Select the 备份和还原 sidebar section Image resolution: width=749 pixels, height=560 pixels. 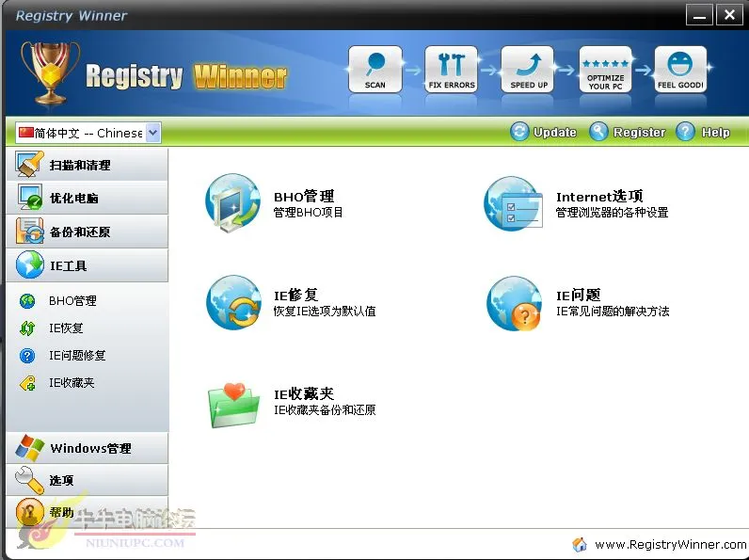click(87, 232)
